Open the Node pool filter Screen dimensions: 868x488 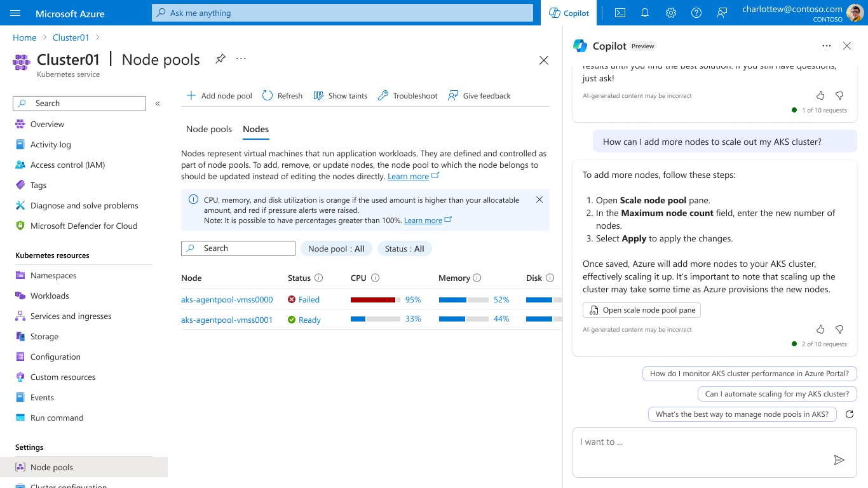click(x=336, y=248)
